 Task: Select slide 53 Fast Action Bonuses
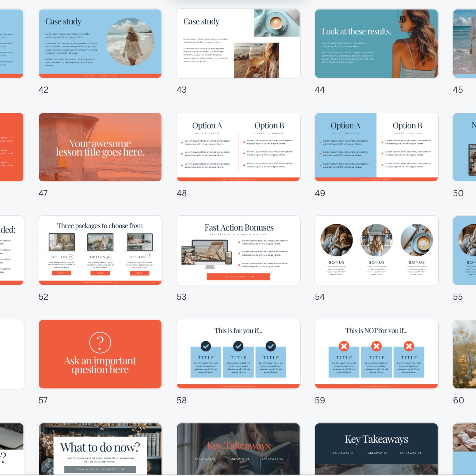[x=238, y=251]
